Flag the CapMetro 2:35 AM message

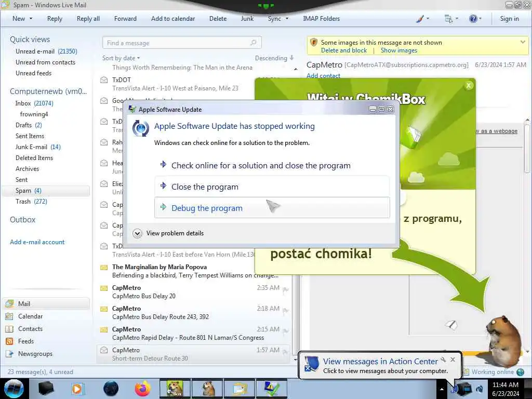pyautogui.click(x=286, y=290)
